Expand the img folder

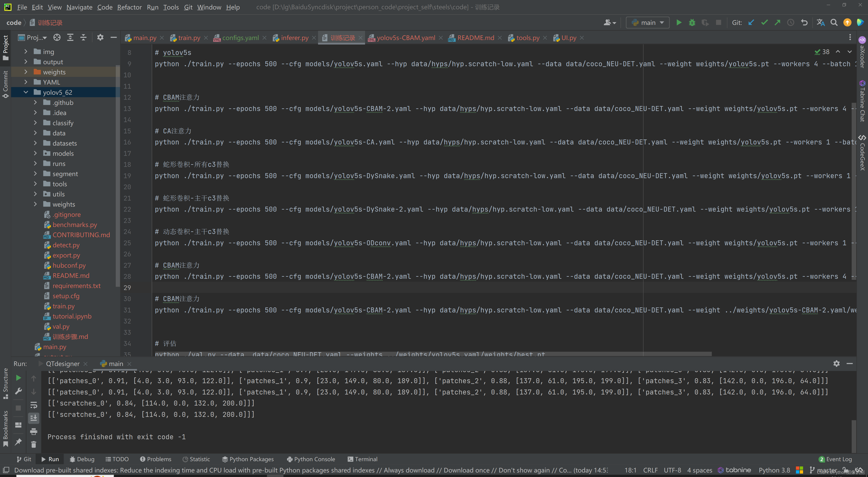coord(26,52)
